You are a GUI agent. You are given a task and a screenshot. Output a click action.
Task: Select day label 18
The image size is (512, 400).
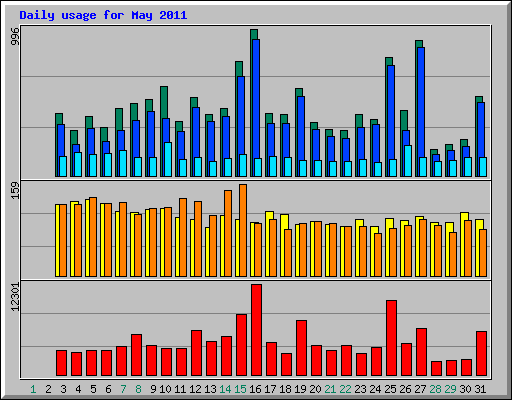285,389
